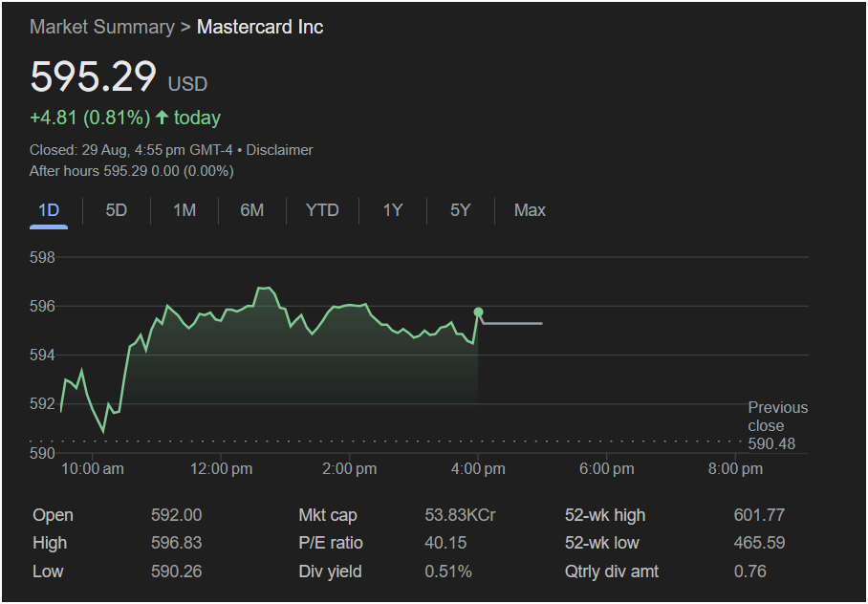Screen dimensions: 868x604
Task: Click the 590 price axis label
Action: pos(43,453)
